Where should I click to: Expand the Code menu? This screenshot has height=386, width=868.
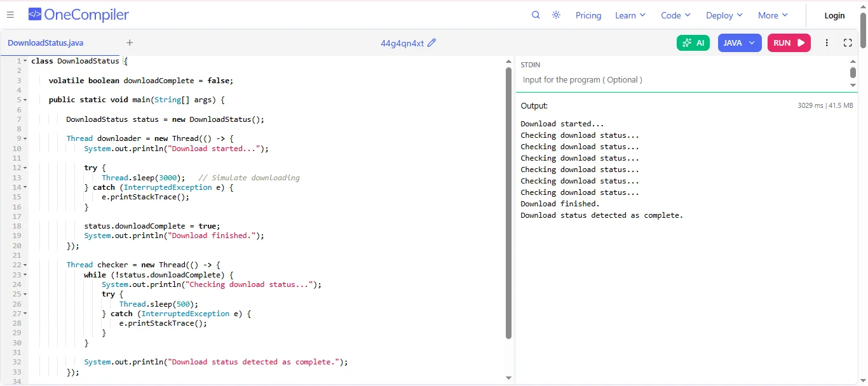675,15
